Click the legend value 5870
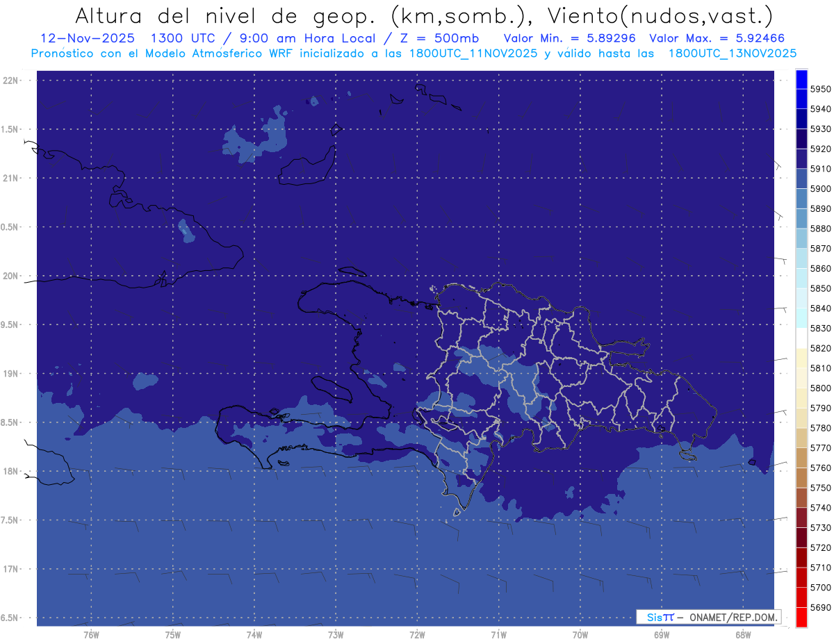Screen dimensions: 834x644 tap(821, 249)
